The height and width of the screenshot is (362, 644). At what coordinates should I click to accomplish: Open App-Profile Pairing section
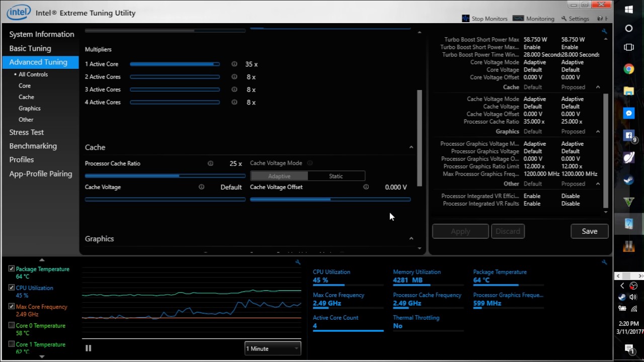coord(41,174)
